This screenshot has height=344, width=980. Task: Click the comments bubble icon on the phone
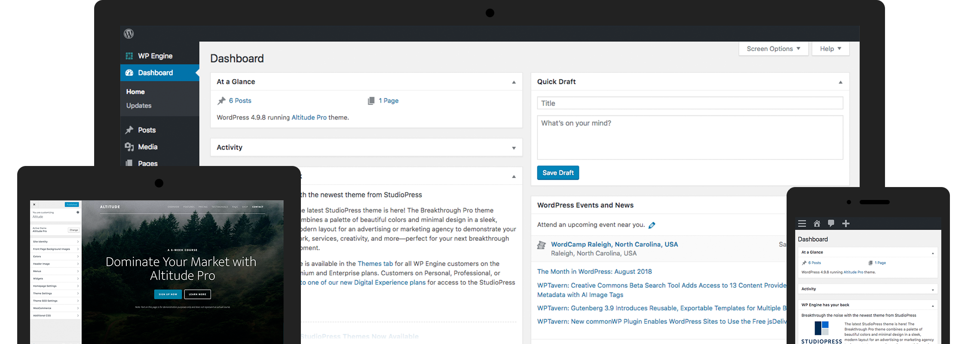coord(831,224)
